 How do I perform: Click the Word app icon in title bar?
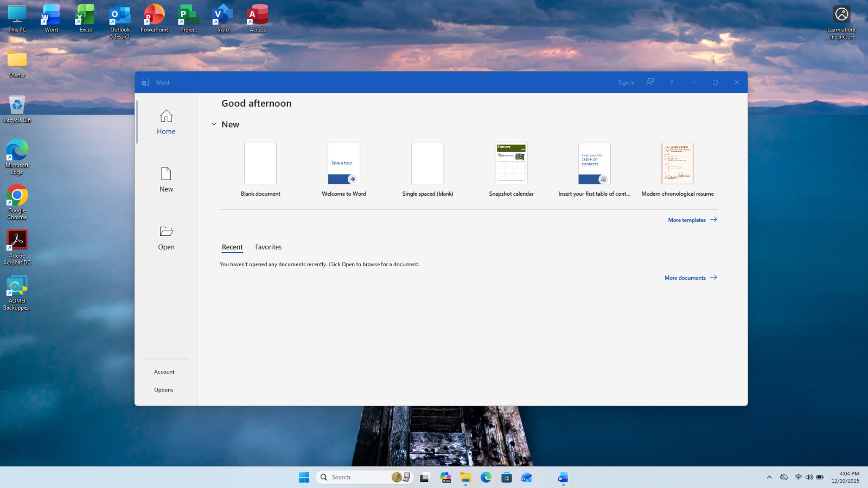(145, 82)
